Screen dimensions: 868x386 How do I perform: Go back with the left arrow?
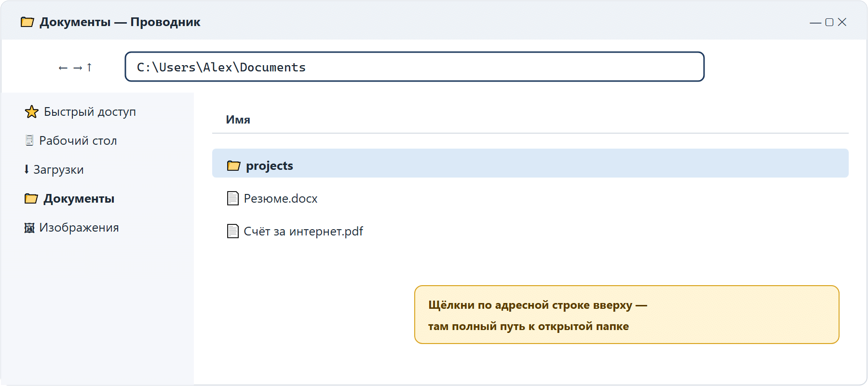click(x=63, y=68)
